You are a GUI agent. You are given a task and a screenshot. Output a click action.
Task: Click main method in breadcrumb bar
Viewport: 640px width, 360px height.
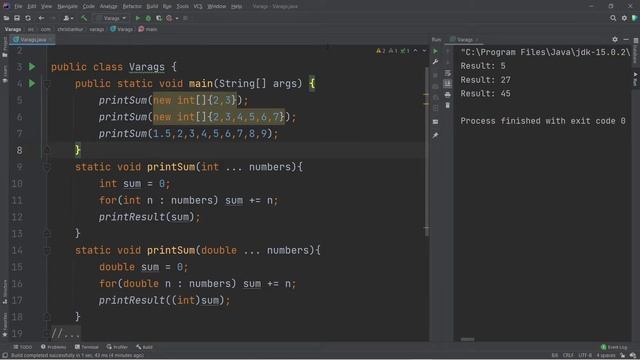148,29
